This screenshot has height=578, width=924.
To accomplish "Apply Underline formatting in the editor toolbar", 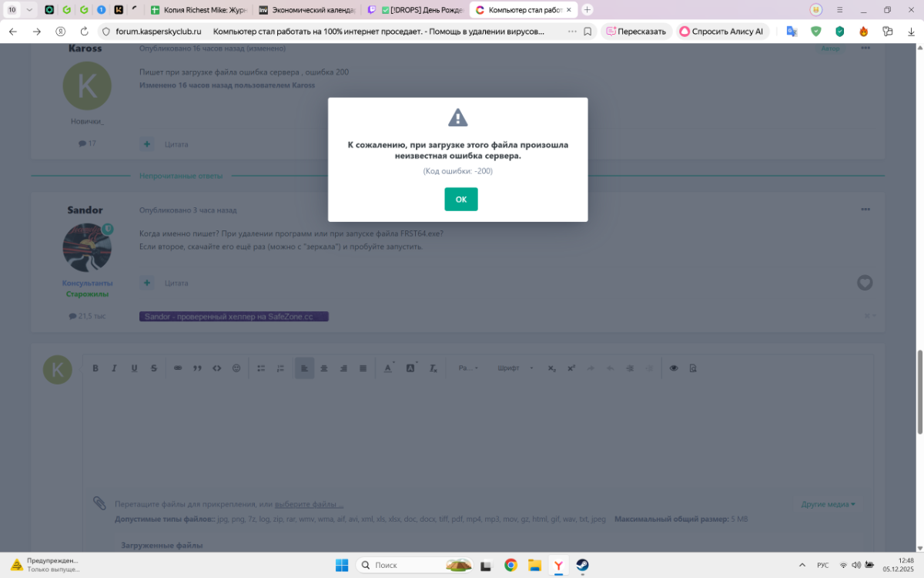I will pyautogui.click(x=134, y=368).
